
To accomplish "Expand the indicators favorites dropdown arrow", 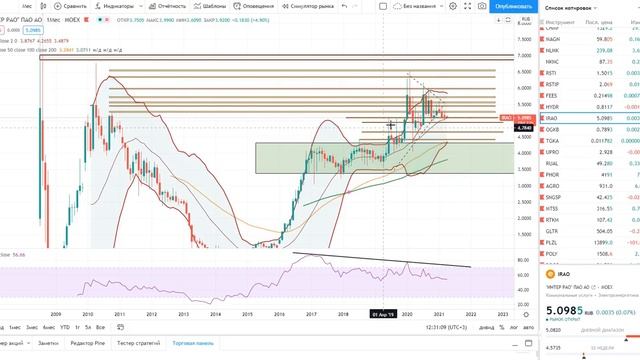I will pyautogui.click(x=141, y=6).
